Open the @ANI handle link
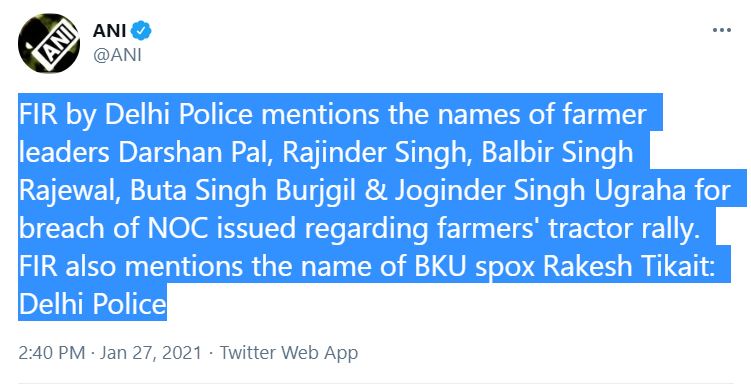 click(117, 55)
